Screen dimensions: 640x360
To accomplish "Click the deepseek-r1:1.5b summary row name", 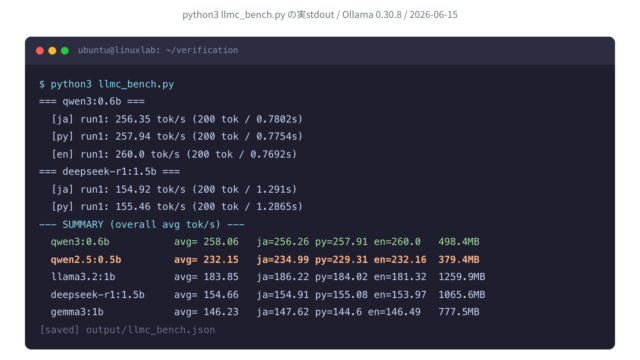I will point(98,295).
